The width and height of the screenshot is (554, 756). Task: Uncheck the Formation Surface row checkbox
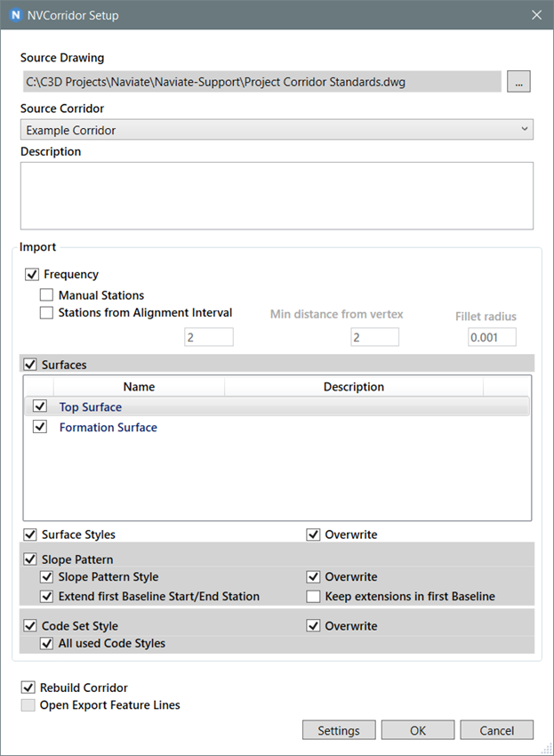(x=40, y=427)
